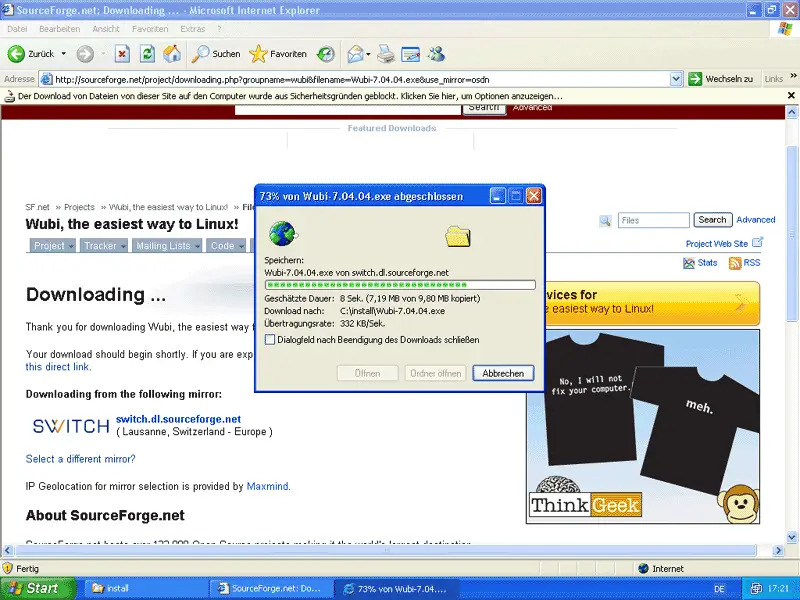Click the Wechseln zu go button
The image size is (800, 600).
coord(720,79)
